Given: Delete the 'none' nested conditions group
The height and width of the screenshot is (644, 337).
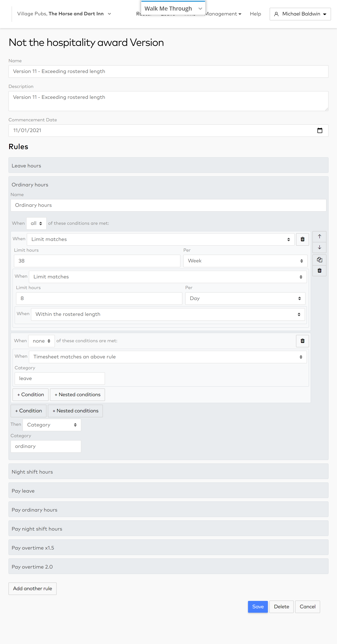Looking at the screenshot, I should tap(302, 341).
